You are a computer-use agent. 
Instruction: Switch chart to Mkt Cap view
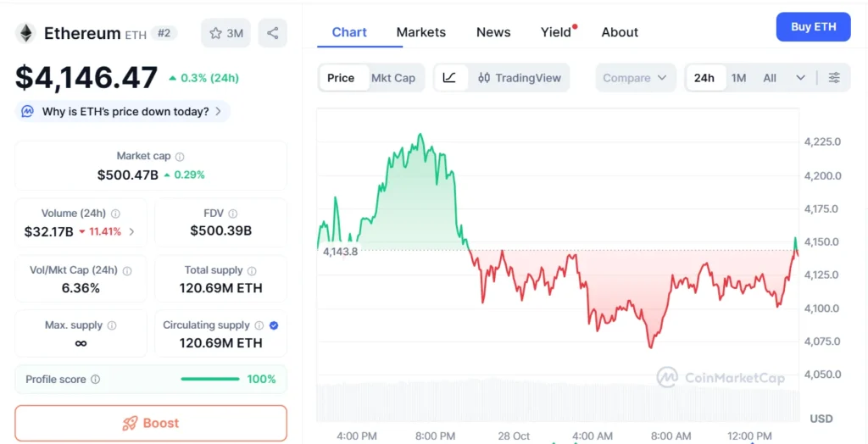[393, 78]
